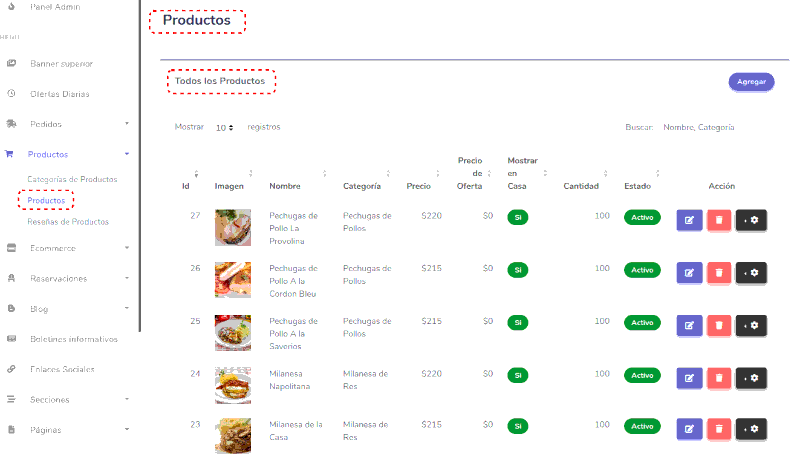Open gear settings button for product 25
The height and width of the screenshot is (454, 800).
coord(751,326)
